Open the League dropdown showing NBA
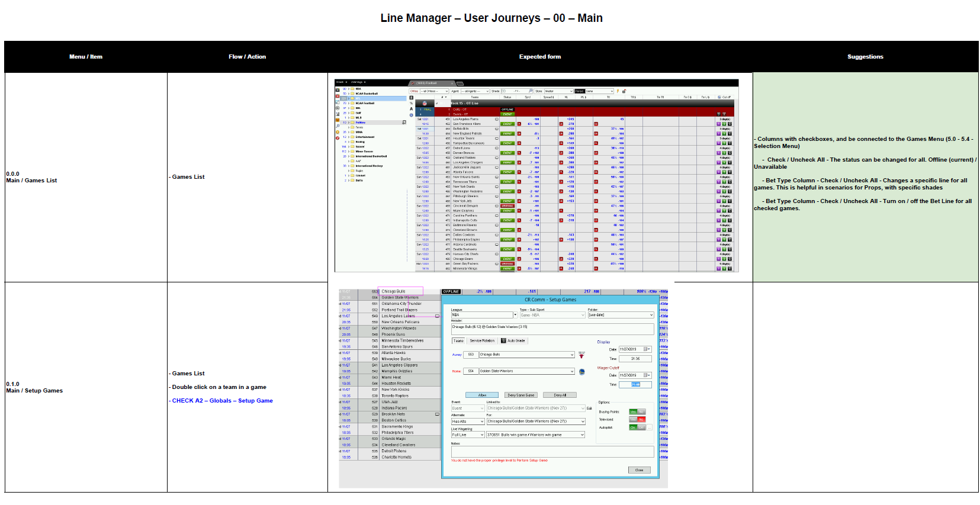 tap(515, 315)
